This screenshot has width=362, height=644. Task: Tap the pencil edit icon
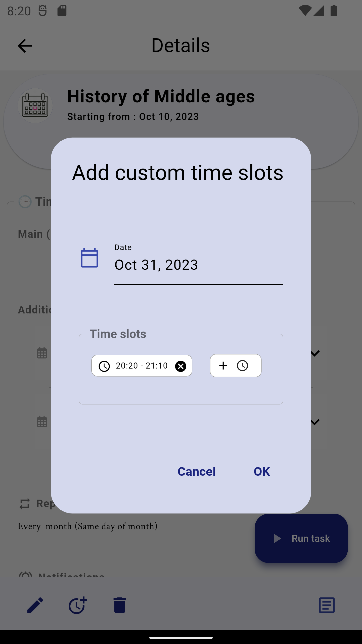click(35, 605)
